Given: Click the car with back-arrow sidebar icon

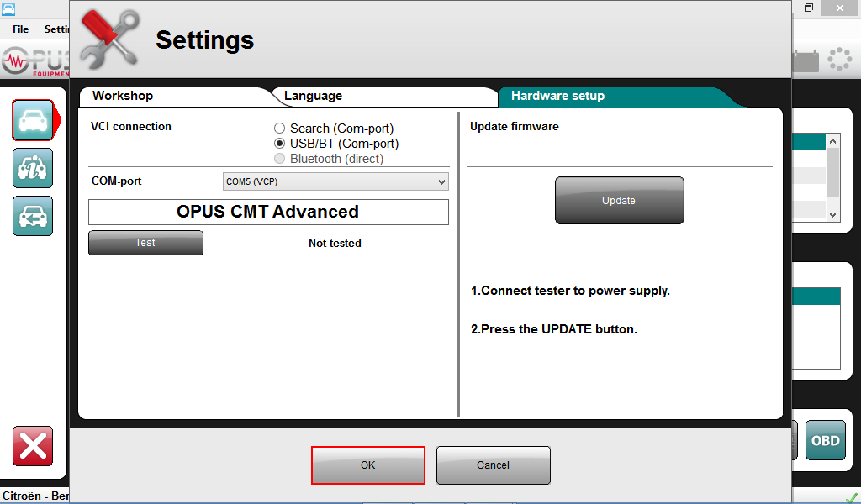Looking at the screenshot, I should [x=33, y=216].
